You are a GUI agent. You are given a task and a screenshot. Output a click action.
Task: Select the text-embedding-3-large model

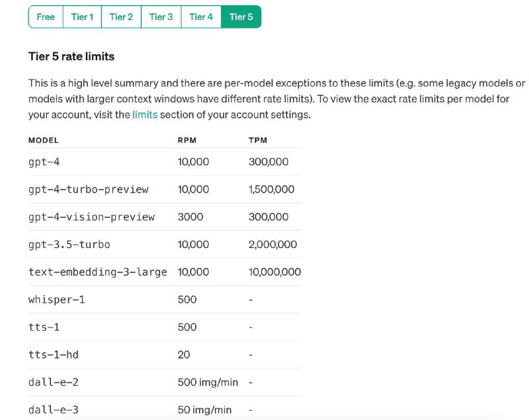(97, 272)
